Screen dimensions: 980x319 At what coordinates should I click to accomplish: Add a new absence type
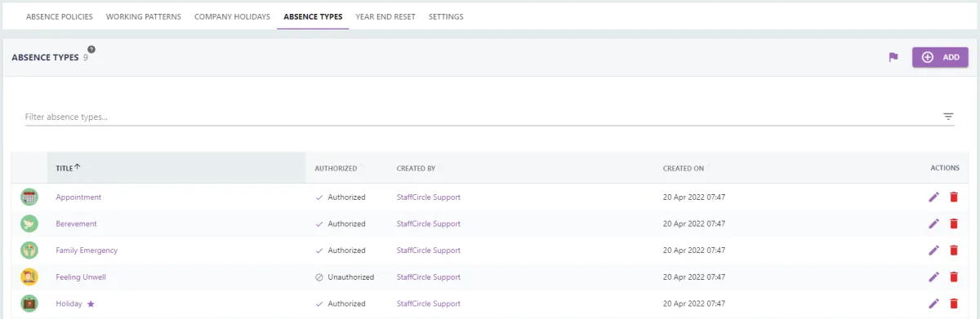(940, 57)
